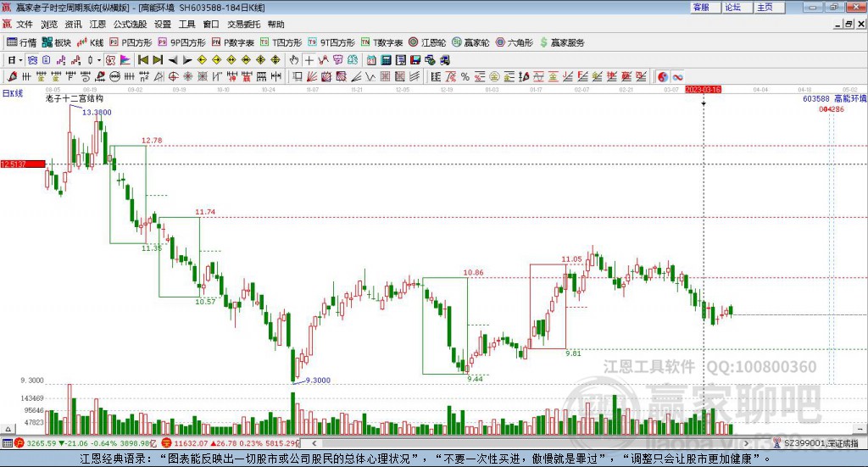Open the calendar date icon
Image resolution: width=868 pixels, height=467 pixels.
click(371, 60)
